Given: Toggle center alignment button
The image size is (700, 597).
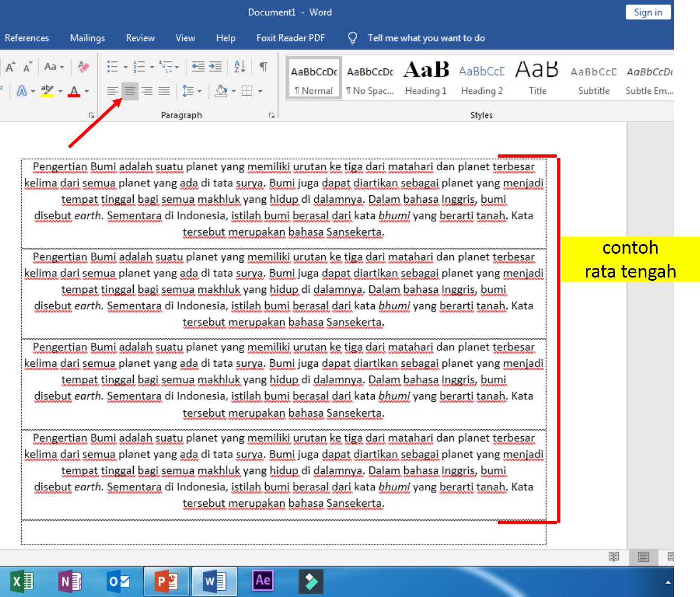Looking at the screenshot, I should [x=130, y=91].
